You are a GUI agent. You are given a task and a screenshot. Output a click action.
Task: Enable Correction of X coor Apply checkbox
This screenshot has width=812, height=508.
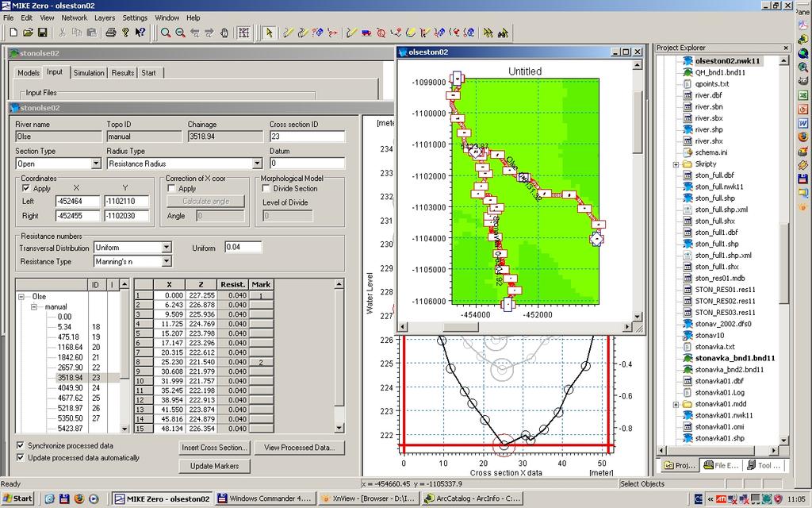point(171,188)
